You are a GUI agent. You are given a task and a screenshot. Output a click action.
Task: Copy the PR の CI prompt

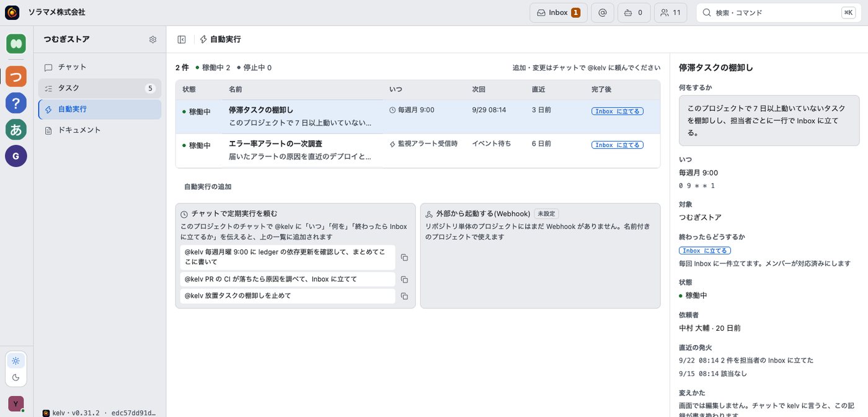pos(404,280)
